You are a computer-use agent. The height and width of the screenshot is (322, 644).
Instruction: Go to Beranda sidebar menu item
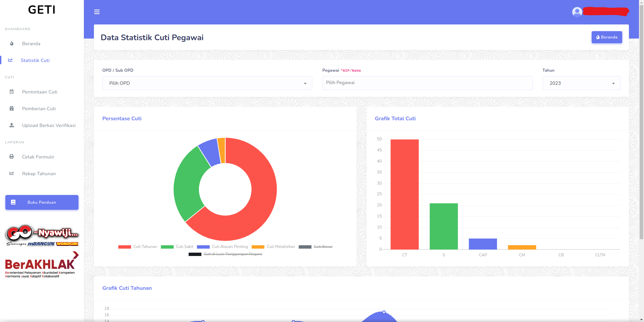pos(31,44)
